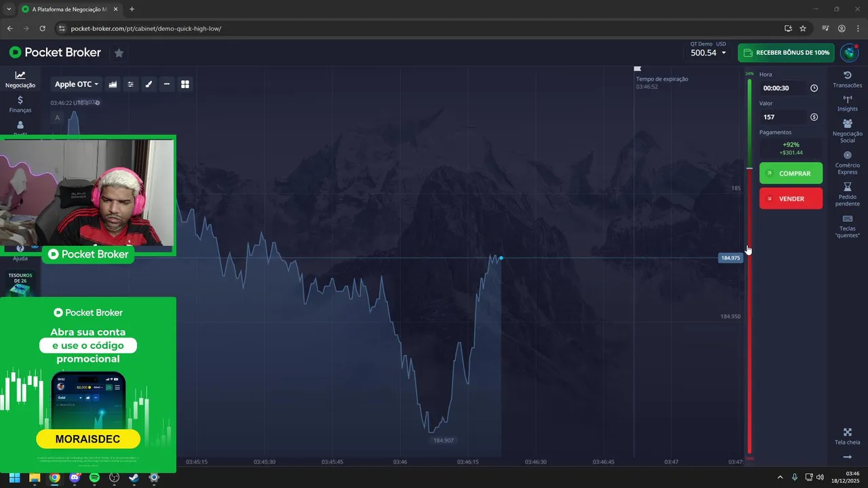The height and width of the screenshot is (488, 868).
Task: Select the drawing brush tool
Action: tap(149, 84)
